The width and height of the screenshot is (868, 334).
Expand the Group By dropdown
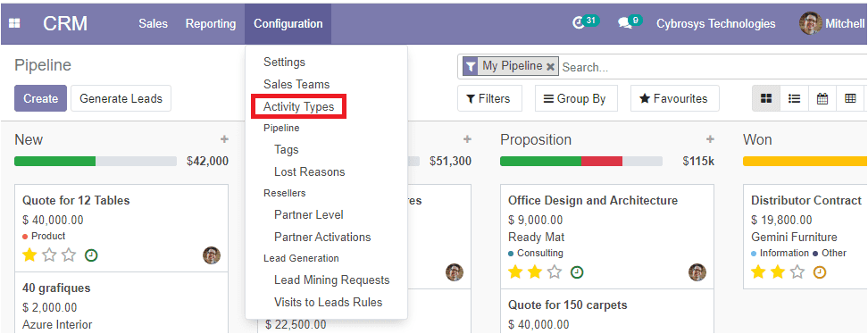(576, 98)
